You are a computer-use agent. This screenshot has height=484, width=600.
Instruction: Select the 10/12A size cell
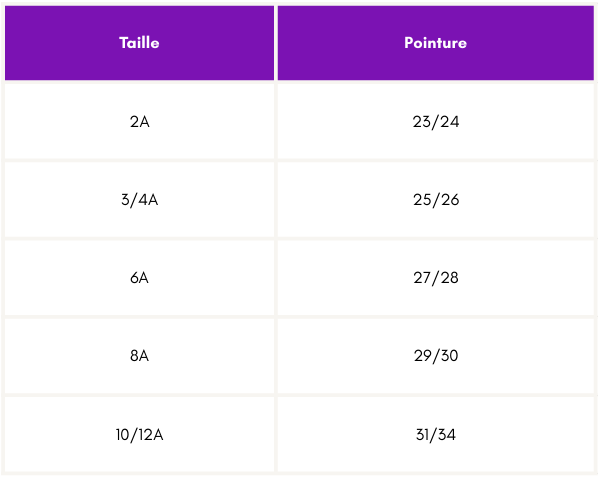(x=139, y=435)
